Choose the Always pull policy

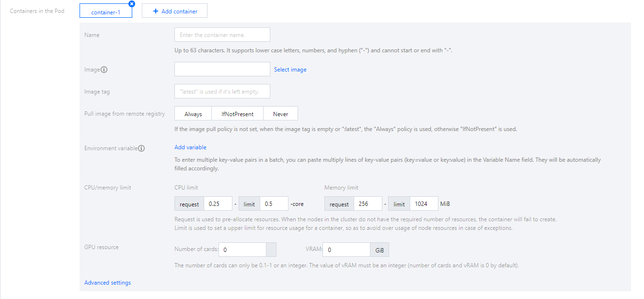point(193,114)
